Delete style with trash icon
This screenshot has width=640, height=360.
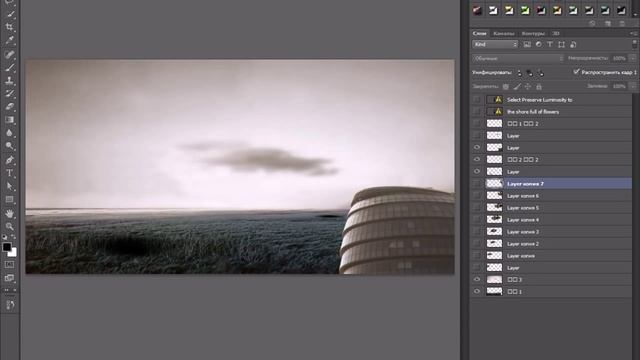622,24
